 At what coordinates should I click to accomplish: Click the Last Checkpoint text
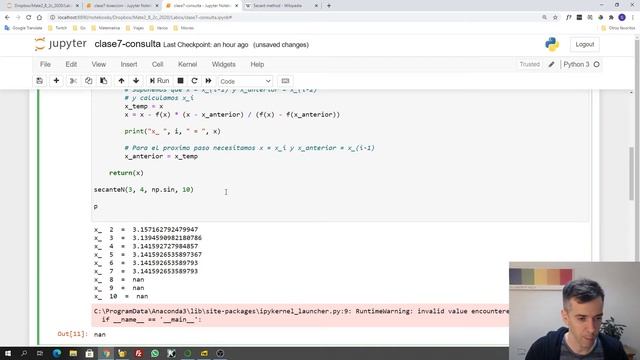205,45
